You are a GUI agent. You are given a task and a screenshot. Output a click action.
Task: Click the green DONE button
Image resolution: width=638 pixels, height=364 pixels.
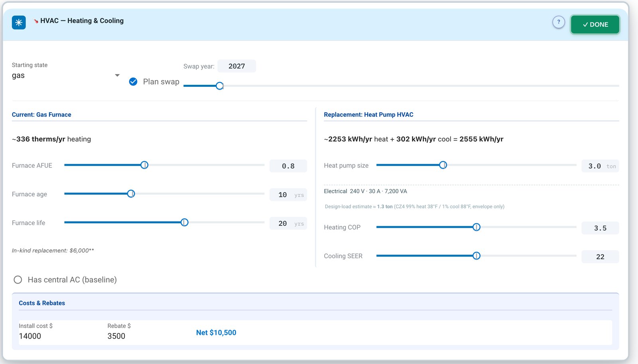(595, 24)
